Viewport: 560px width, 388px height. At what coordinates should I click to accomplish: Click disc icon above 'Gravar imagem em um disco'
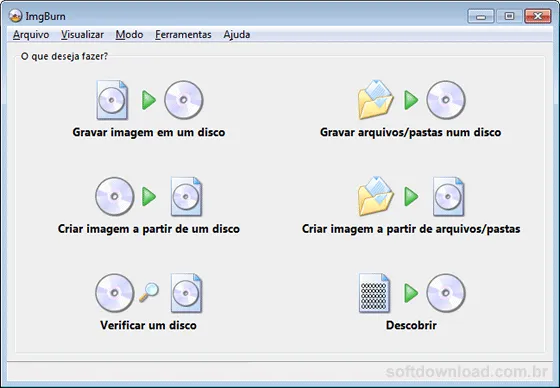pos(184,100)
